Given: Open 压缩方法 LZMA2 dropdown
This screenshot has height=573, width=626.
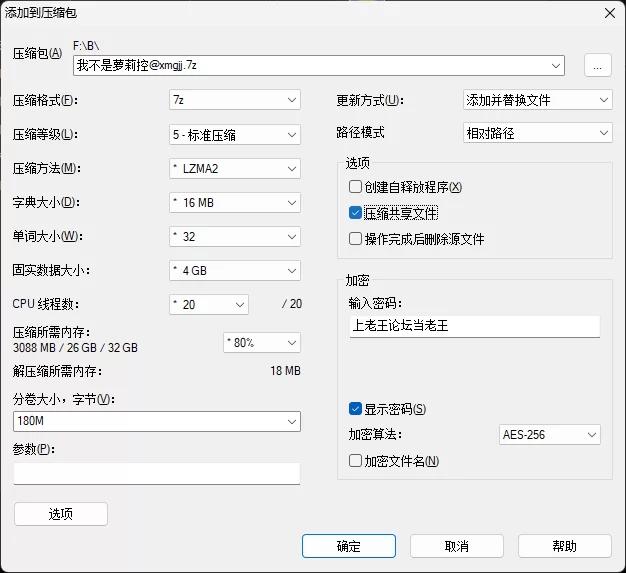Looking at the screenshot, I should pos(235,169).
